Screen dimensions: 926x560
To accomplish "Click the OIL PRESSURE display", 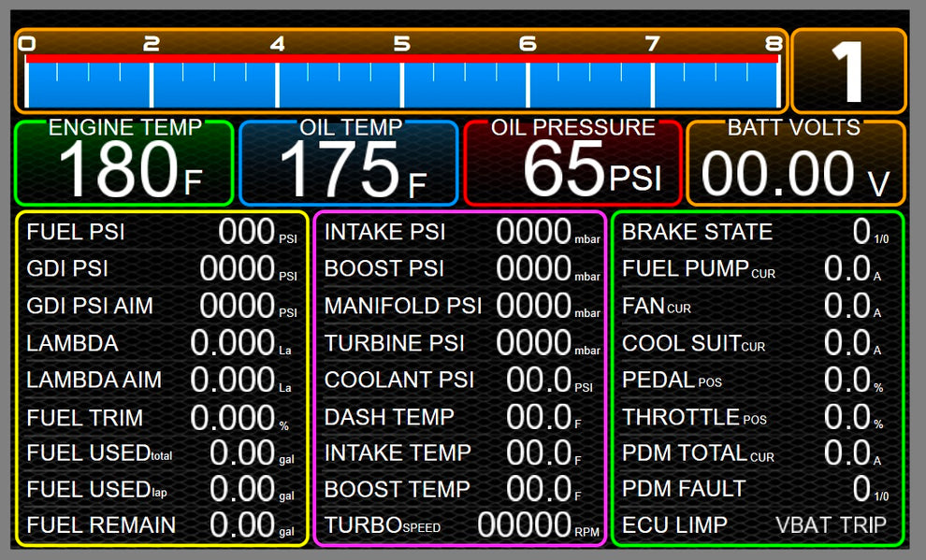I will (x=572, y=162).
